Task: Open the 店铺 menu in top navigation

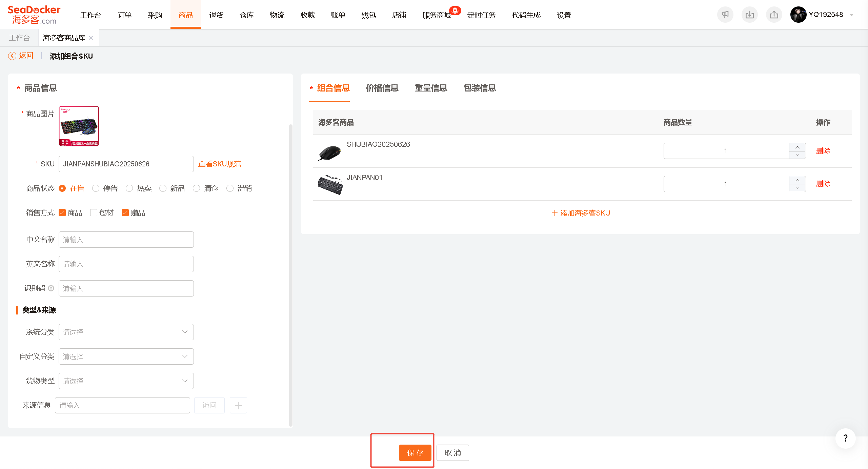Action: point(399,15)
